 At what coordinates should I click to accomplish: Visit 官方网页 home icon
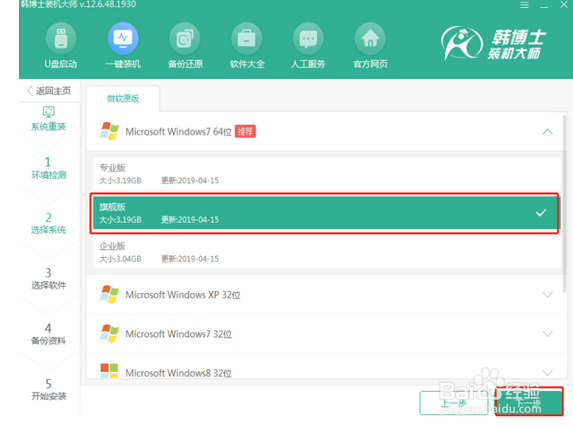[370, 39]
